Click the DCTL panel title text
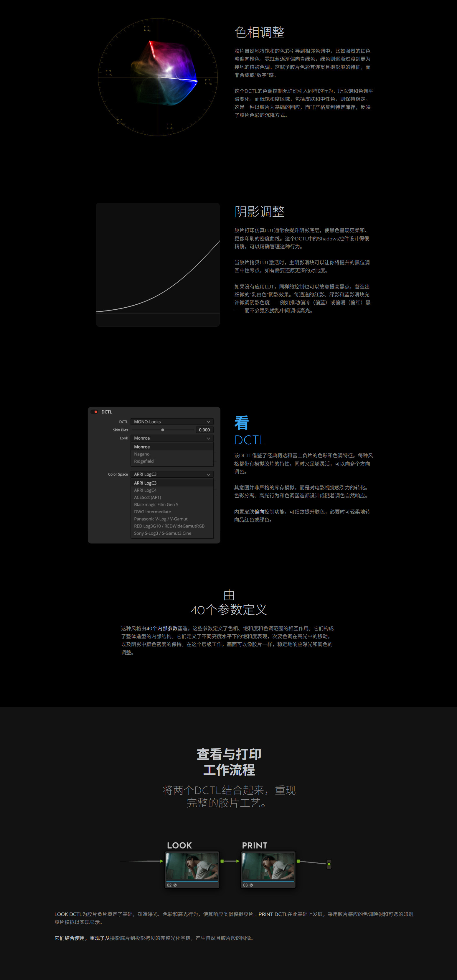 [107, 412]
